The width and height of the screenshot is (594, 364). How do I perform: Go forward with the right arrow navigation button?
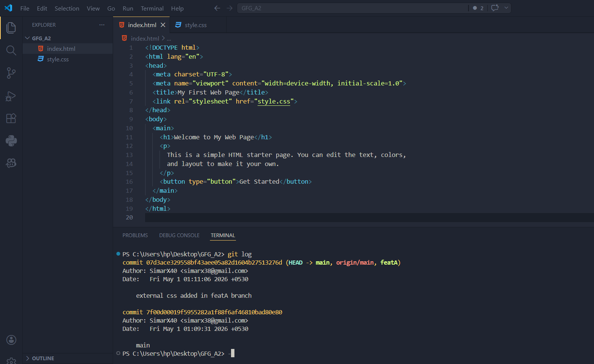point(230,8)
